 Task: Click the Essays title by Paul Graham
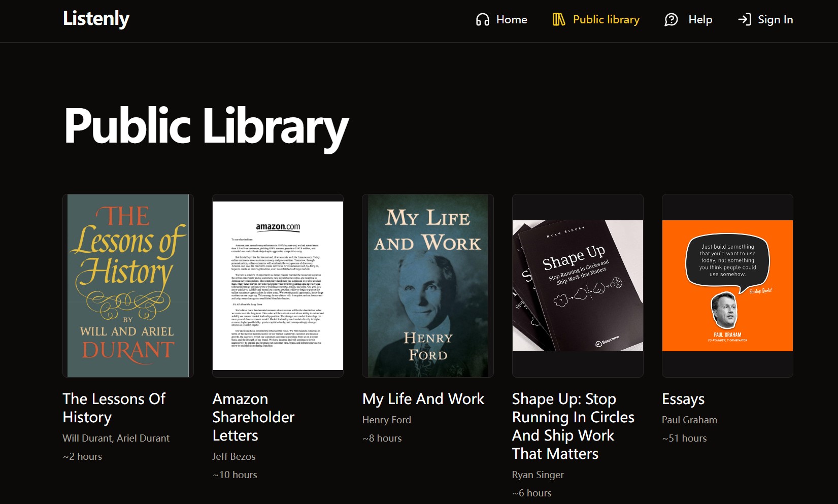683,399
